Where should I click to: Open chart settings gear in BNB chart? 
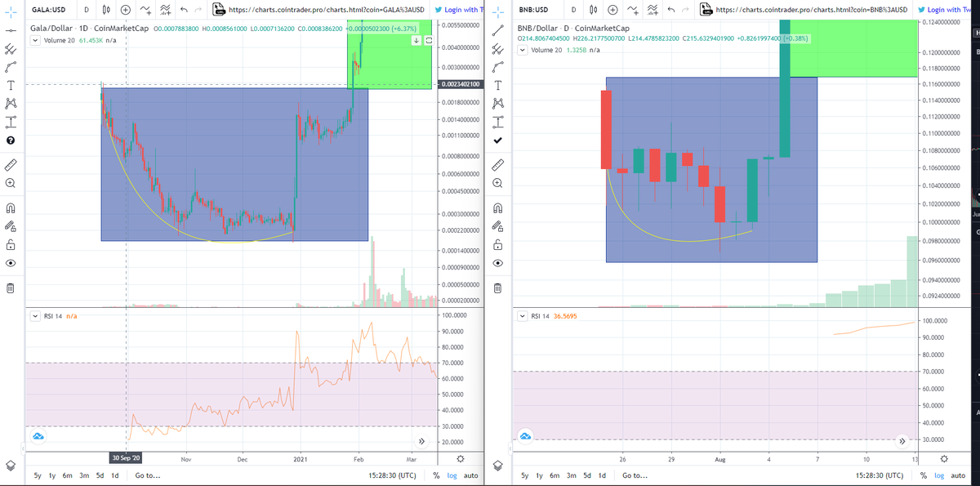point(944,460)
